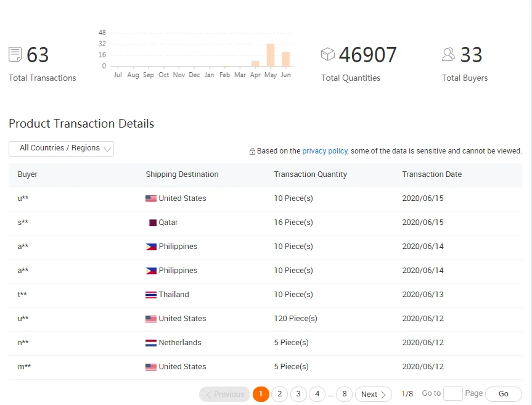This screenshot has height=405, width=532.
Task: Click the Thailand destination text
Action: [174, 295]
